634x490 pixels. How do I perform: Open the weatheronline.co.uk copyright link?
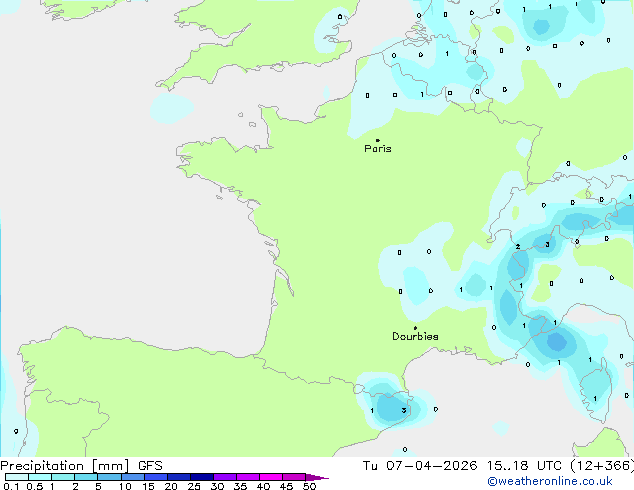point(549,481)
